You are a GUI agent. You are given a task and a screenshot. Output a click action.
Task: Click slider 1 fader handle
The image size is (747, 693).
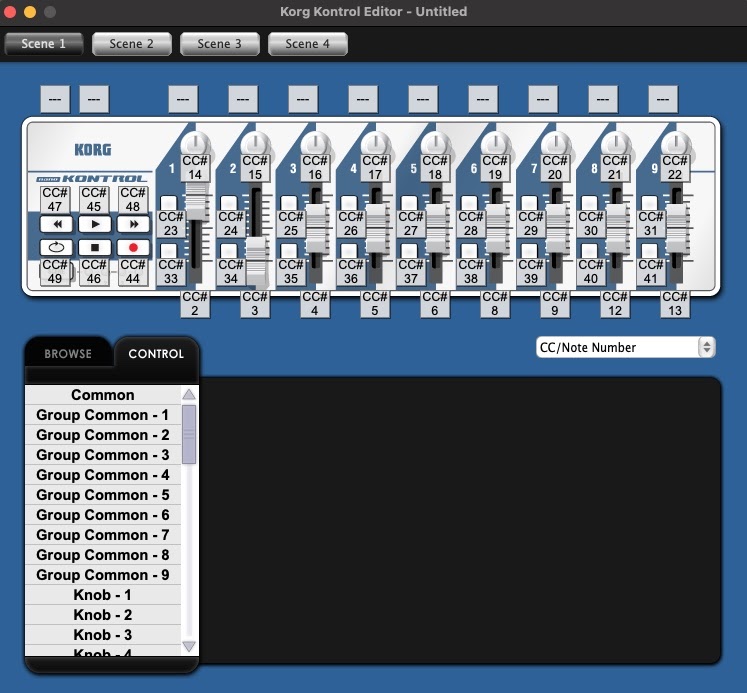(197, 202)
